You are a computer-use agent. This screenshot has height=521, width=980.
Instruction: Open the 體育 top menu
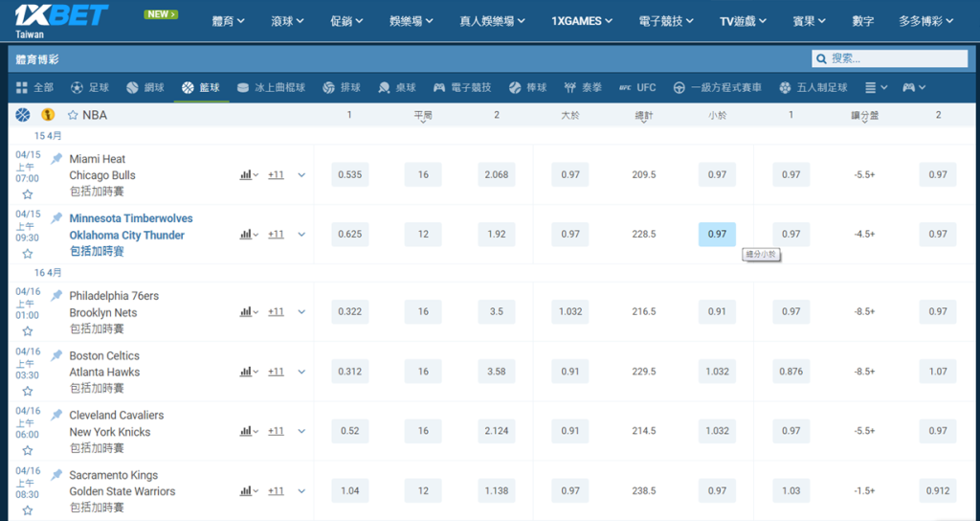tap(228, 21)
